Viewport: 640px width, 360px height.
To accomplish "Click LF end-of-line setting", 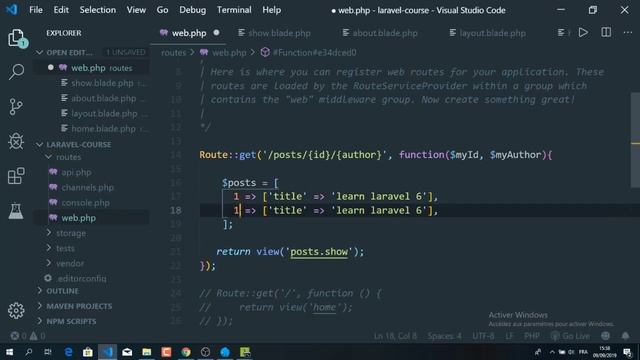I will tap(509, 336).
